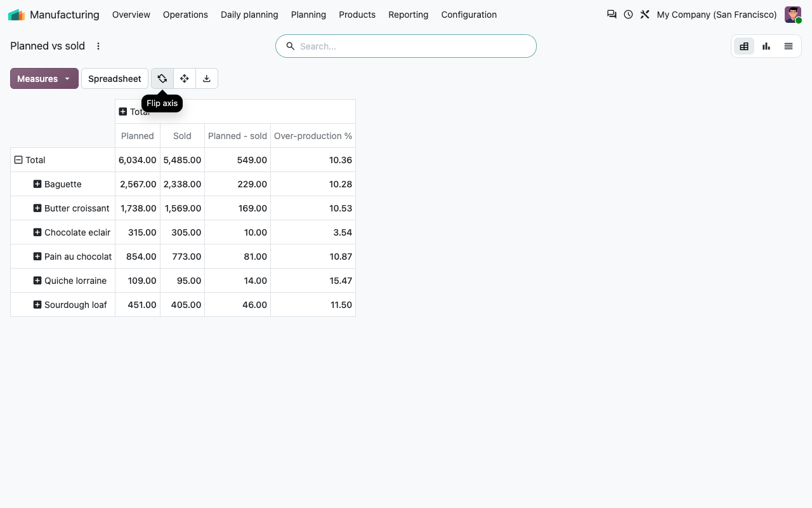Switch to the pivot view icon
The height and width of the screenshot is (508, 812).
[x=744, y=46]
